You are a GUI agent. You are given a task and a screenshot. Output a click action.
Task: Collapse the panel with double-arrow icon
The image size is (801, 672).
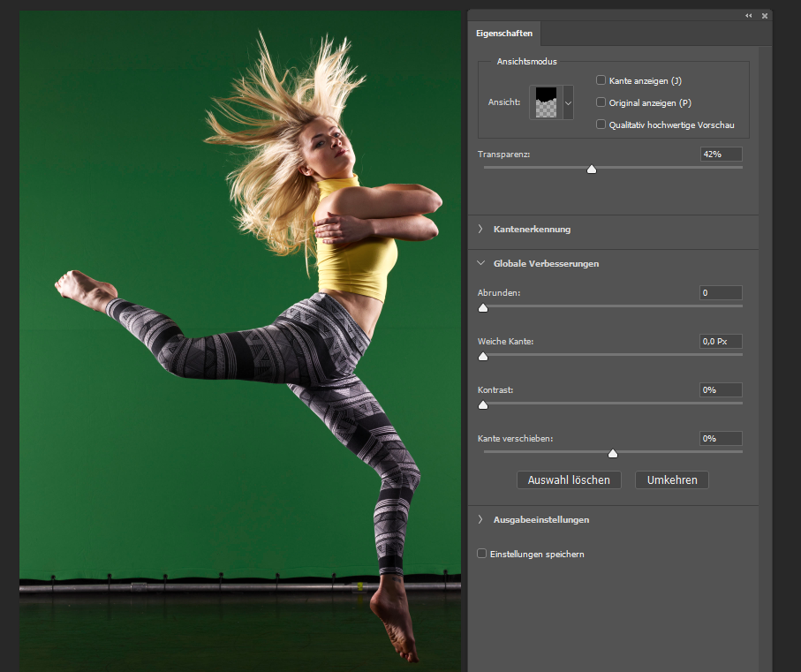click(x=749, y=16)
